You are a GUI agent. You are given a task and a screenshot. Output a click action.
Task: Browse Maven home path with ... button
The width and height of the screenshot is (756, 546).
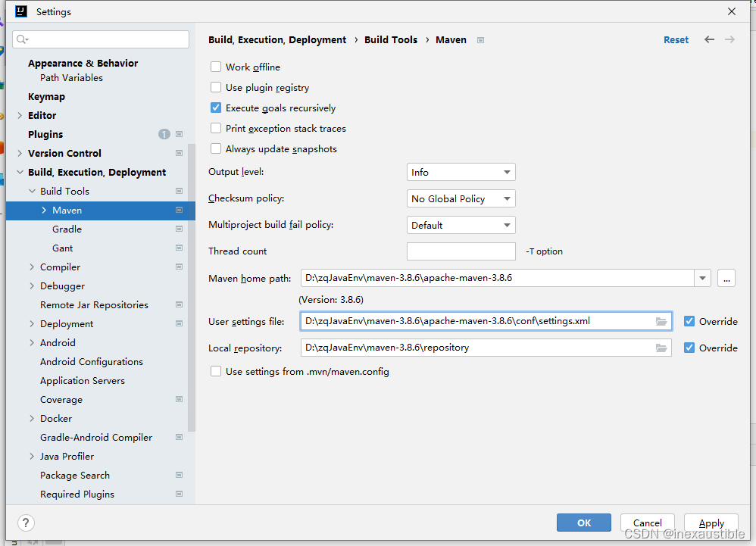point(726,278)
